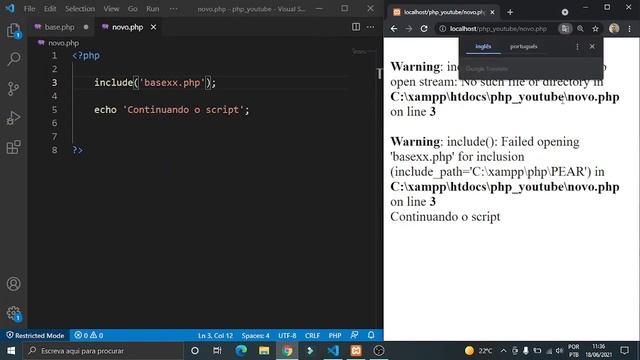Open the Windows Start menu
The image size is (640, 360).
point(11,351)
